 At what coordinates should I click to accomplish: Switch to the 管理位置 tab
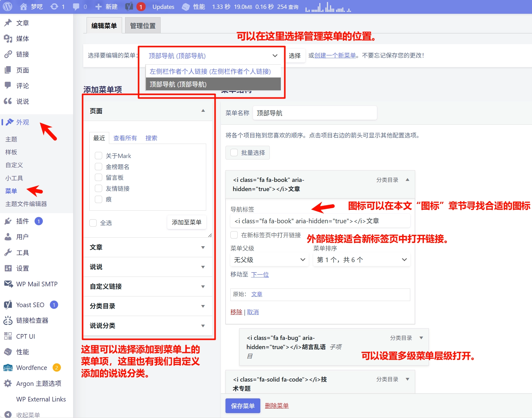(143, 26)
